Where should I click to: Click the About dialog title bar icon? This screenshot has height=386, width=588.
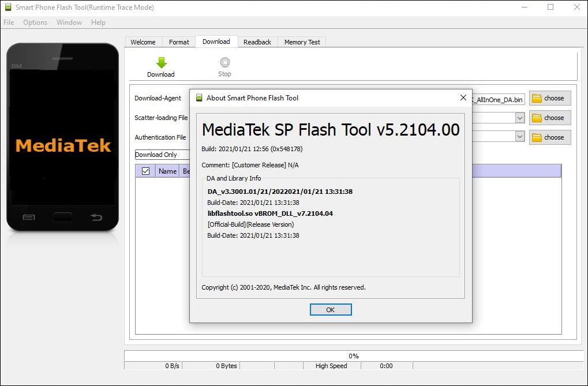coord(199,98)
